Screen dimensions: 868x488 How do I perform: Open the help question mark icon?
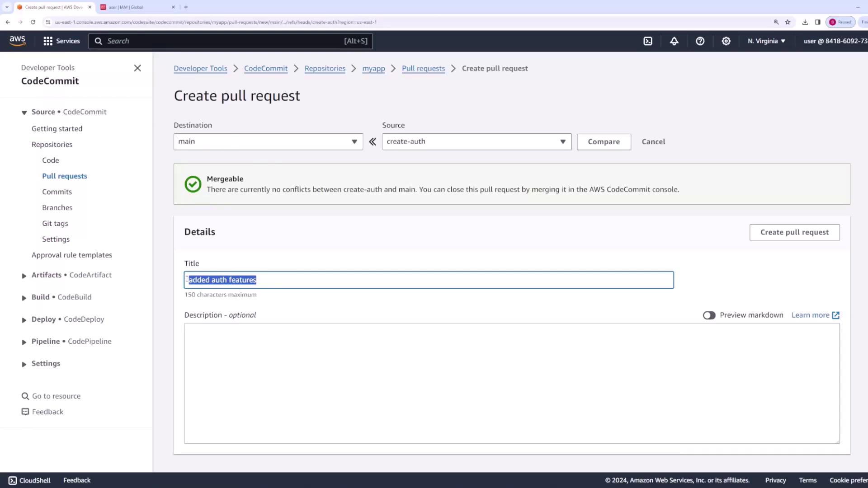(700, 41)
